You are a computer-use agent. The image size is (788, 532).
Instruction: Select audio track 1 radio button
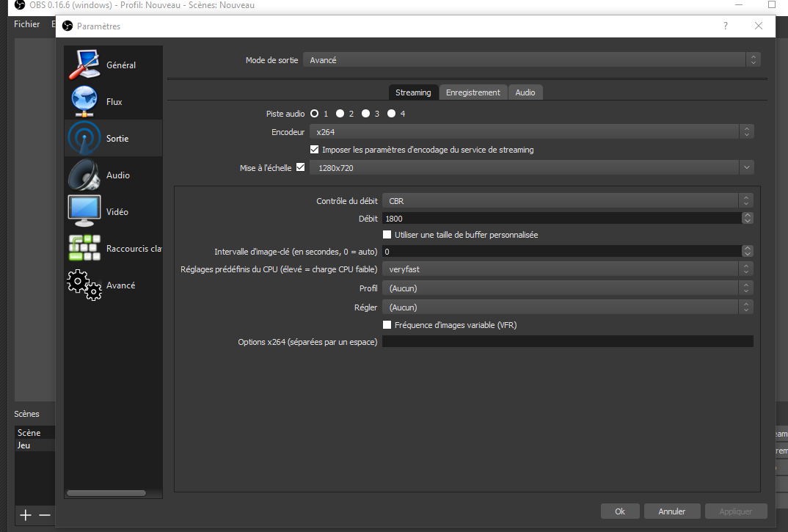point(315,114)
